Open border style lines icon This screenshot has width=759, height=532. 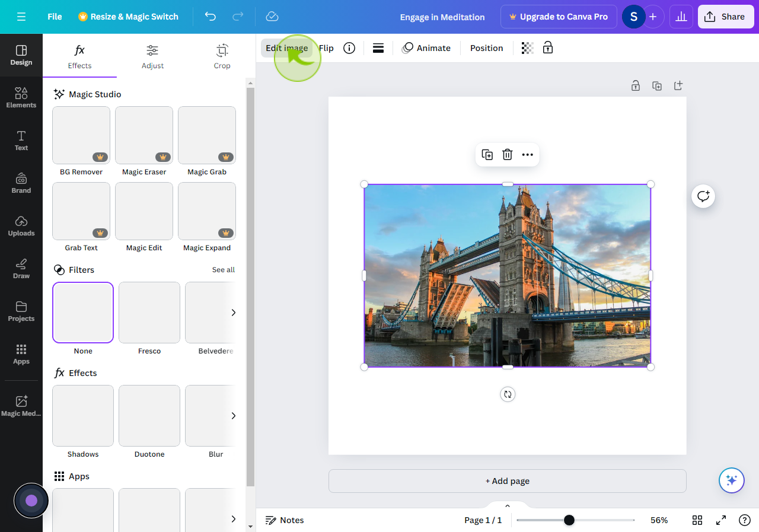pos(378,48)
